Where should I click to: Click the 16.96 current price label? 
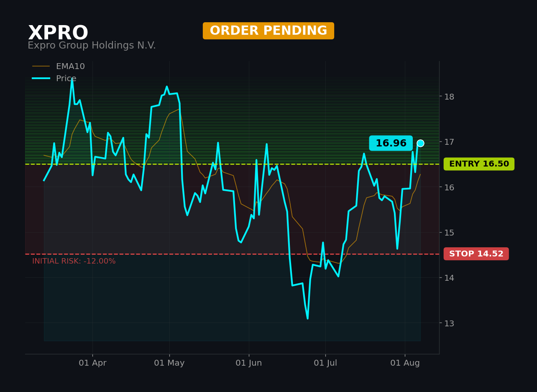(x=391, y=143)
